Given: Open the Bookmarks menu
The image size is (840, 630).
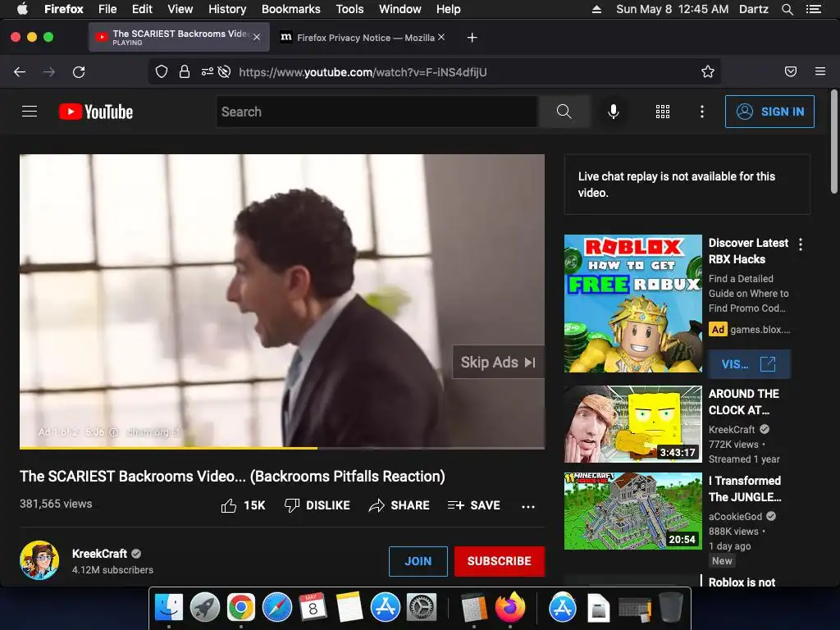Looking at the screenshot, I should pos(291,9).
